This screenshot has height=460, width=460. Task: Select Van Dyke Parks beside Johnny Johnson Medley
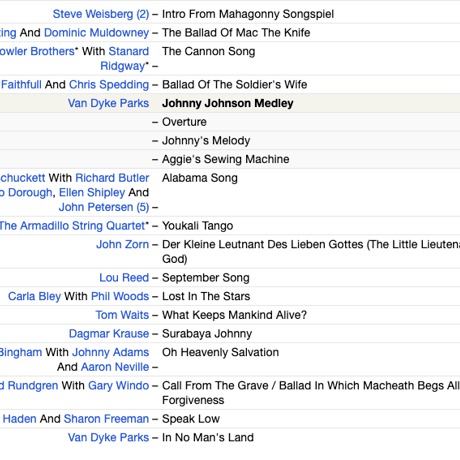pyautogui.click(x=108, y=103)
